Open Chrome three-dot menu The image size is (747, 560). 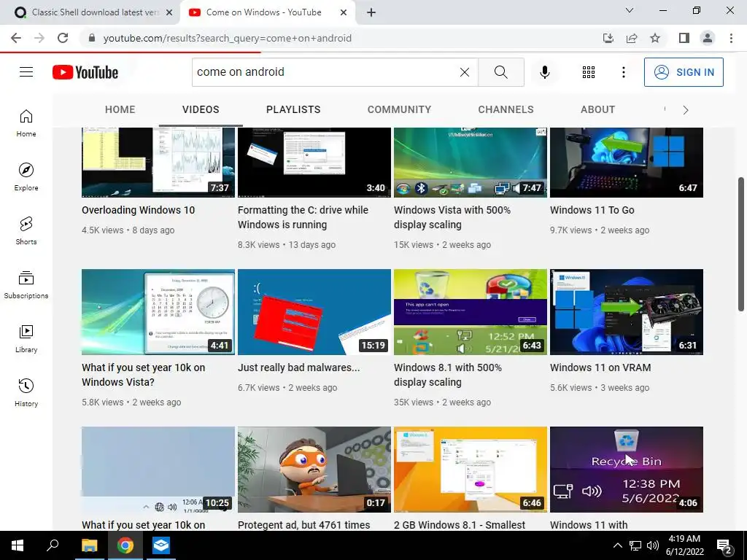click(x=731, y=38)
